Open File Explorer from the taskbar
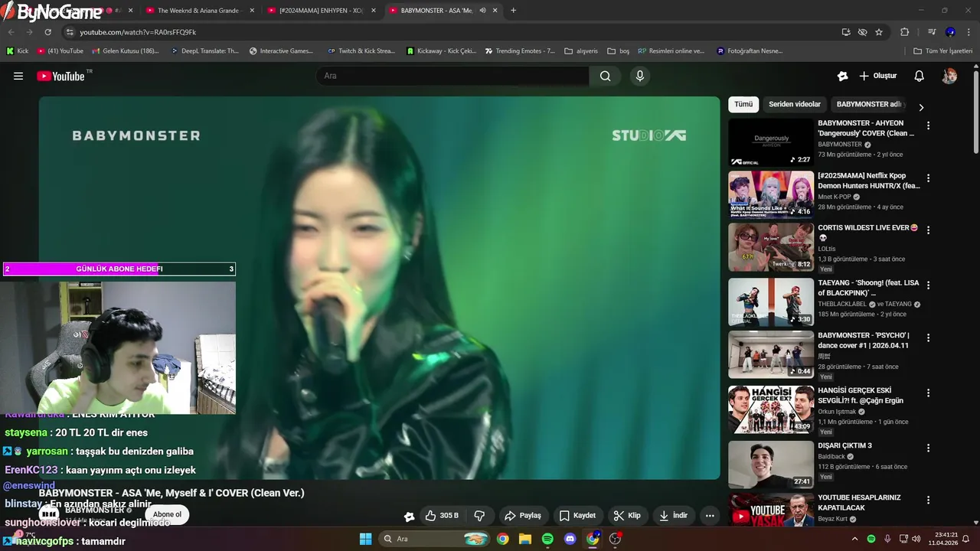 [525, 539]
